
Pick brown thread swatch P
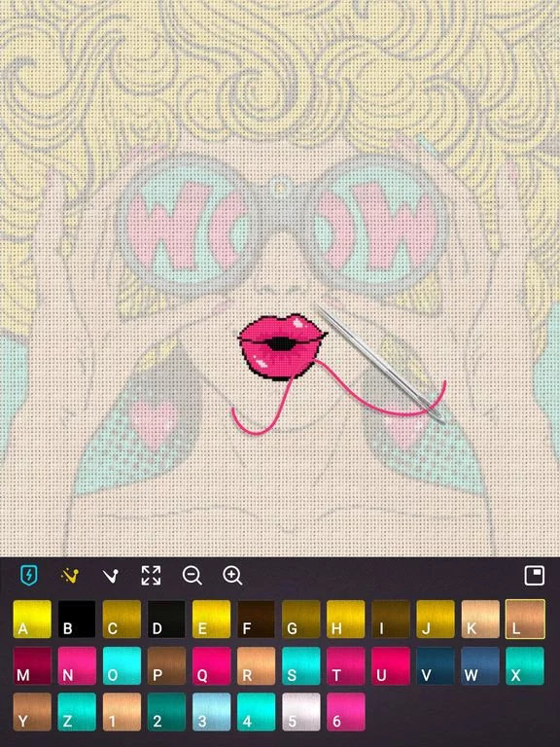(166, 665)
